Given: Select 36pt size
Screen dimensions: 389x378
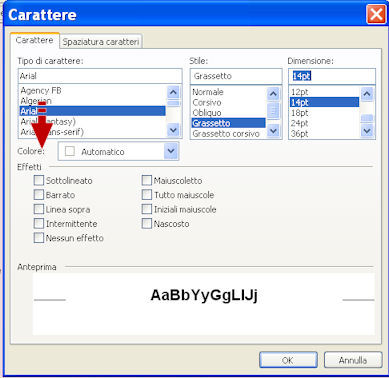Looking at the screenshot, I should (x=325, y=134).
